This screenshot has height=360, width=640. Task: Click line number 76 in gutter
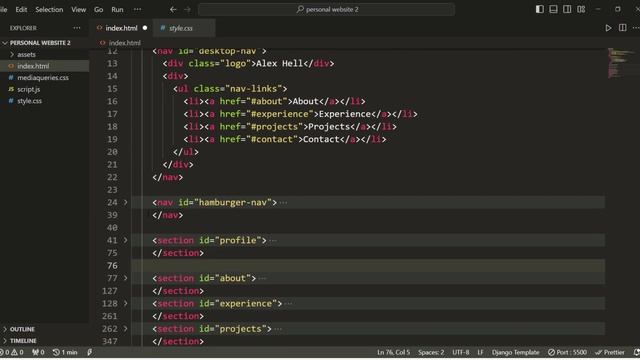(x=112, y=266)
